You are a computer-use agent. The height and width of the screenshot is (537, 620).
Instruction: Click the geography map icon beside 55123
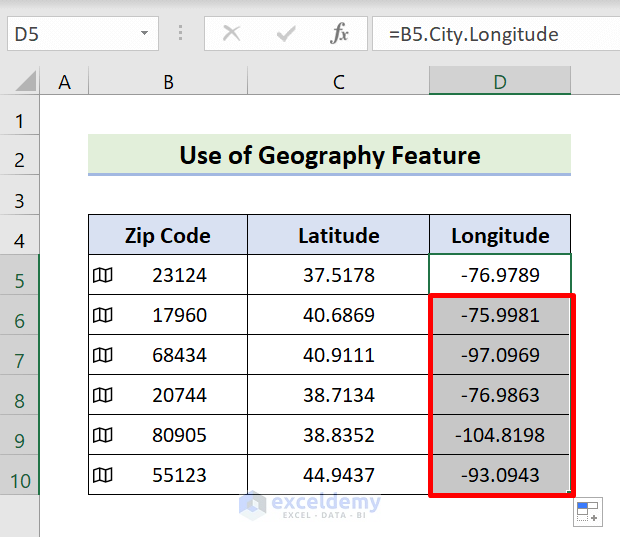point(102,475)
